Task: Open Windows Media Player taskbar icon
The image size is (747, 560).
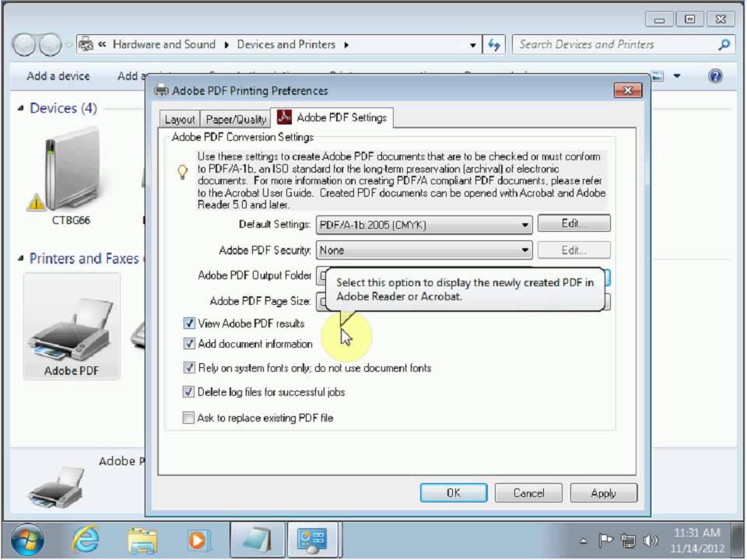Action: tap(197, 540)
